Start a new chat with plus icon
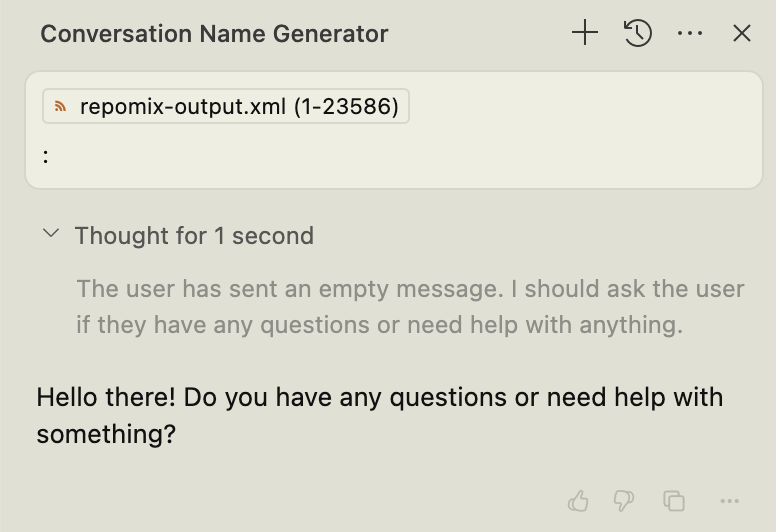 coord(585,33)
